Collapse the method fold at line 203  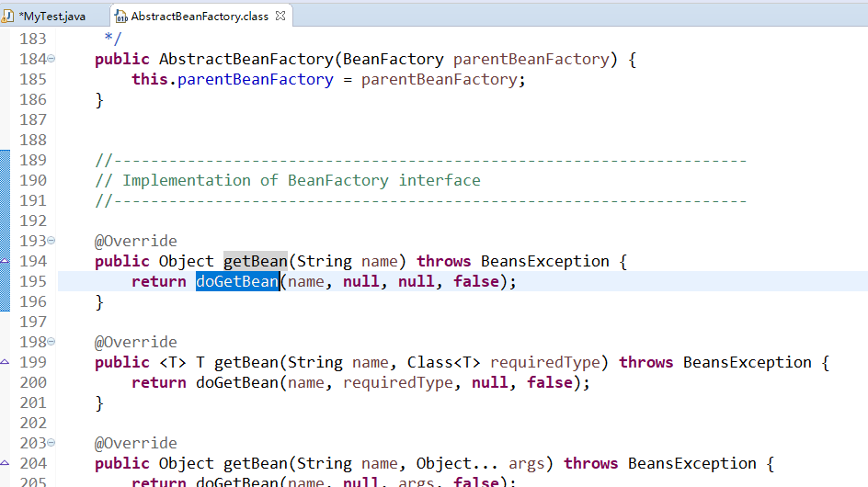tap(51, 442)
